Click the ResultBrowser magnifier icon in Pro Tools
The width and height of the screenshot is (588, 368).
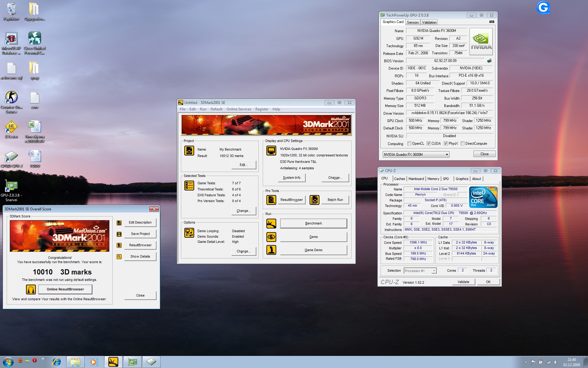(271, 200)
